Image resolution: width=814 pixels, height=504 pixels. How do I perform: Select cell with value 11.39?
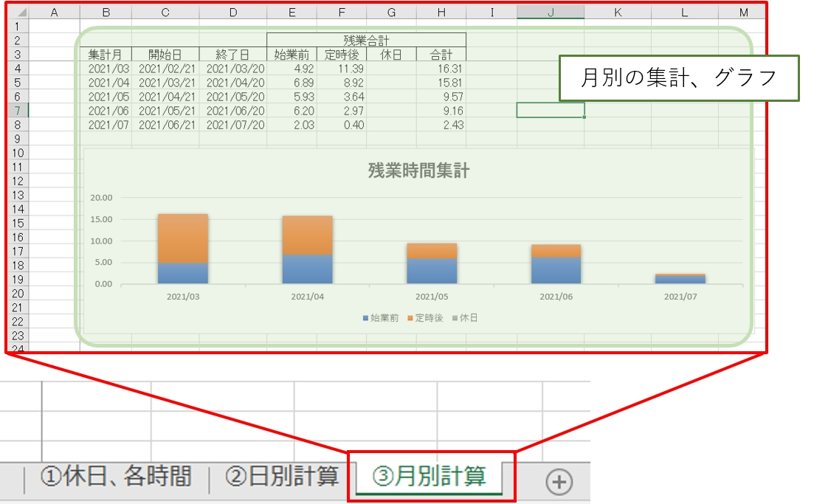coord(342,69)
